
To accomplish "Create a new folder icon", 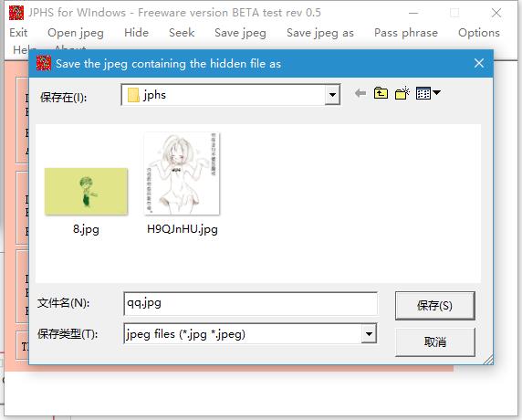I will [402, 93].
